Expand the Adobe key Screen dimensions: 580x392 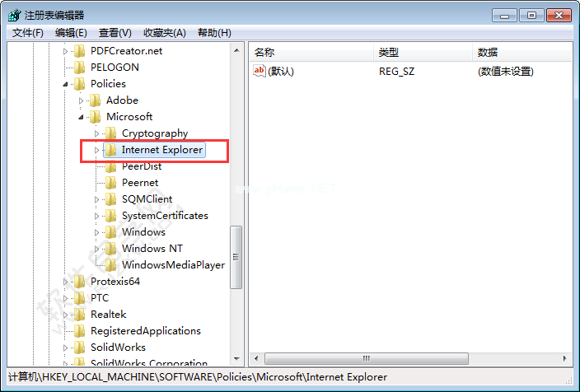pyautogui.click(x=81, y=100)
